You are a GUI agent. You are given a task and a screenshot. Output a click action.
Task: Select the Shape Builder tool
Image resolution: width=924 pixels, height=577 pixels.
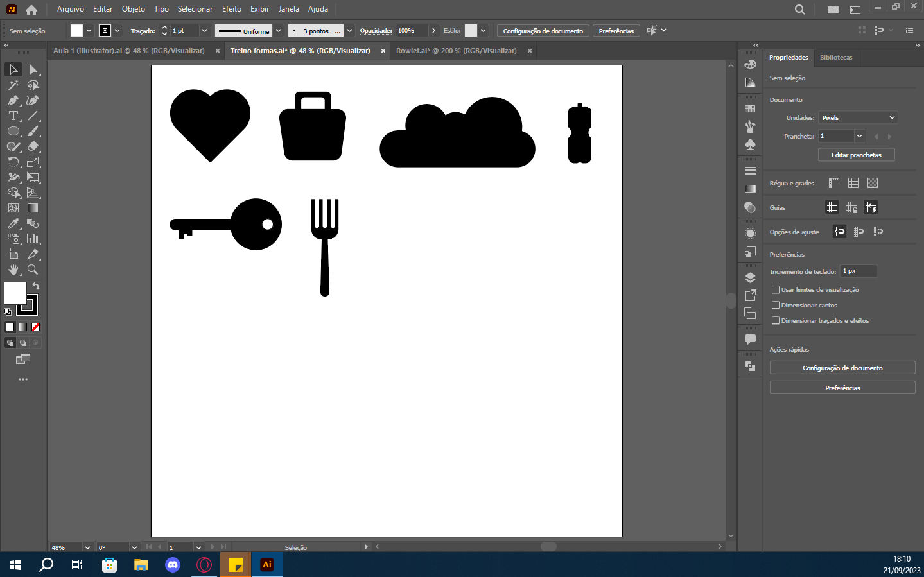coord(13,193)
